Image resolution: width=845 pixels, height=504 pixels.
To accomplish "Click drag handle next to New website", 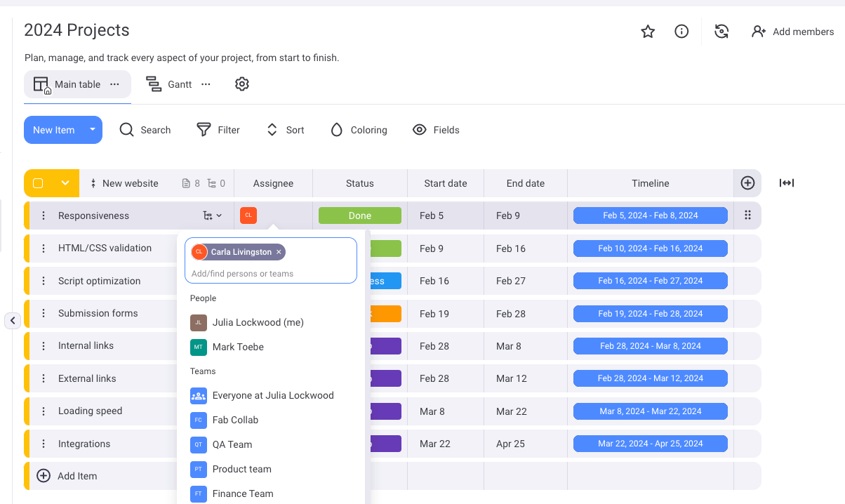I will coord(93,183).
